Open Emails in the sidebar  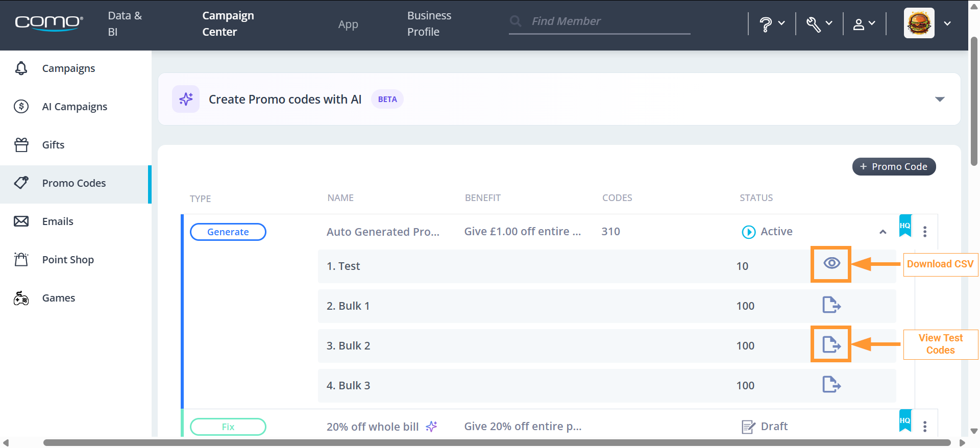click(76, 221)
